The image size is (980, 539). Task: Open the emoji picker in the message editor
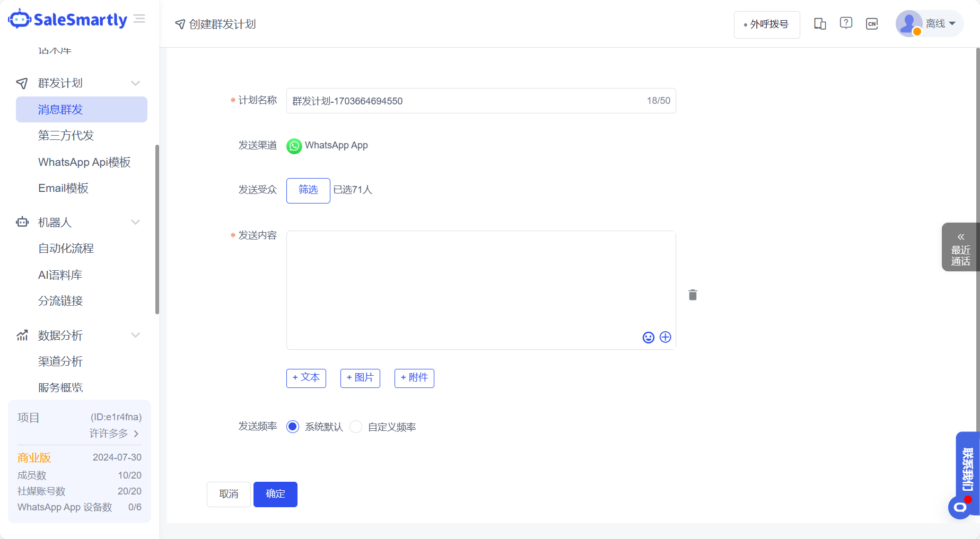[x=648, y=337]
